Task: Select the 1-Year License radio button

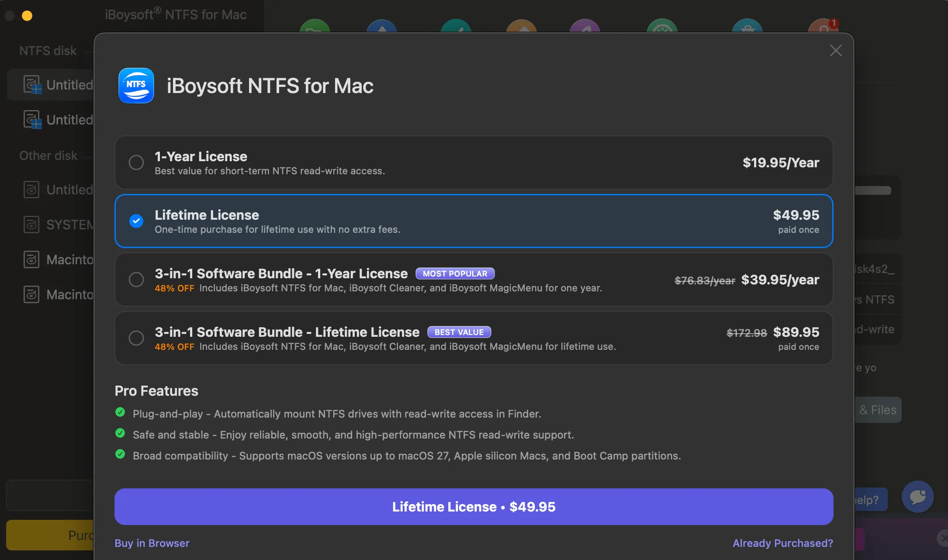Action: (136, 162)
